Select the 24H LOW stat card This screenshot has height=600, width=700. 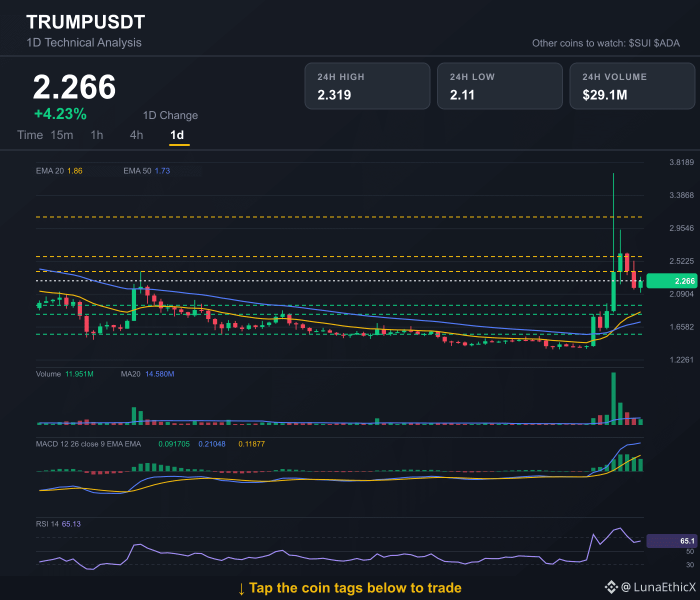coord(500,86)
